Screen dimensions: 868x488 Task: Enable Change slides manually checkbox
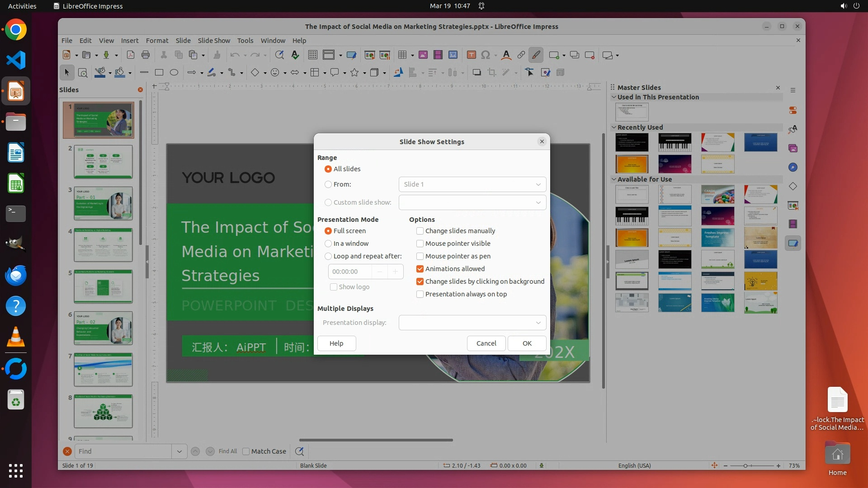[420, 231]
